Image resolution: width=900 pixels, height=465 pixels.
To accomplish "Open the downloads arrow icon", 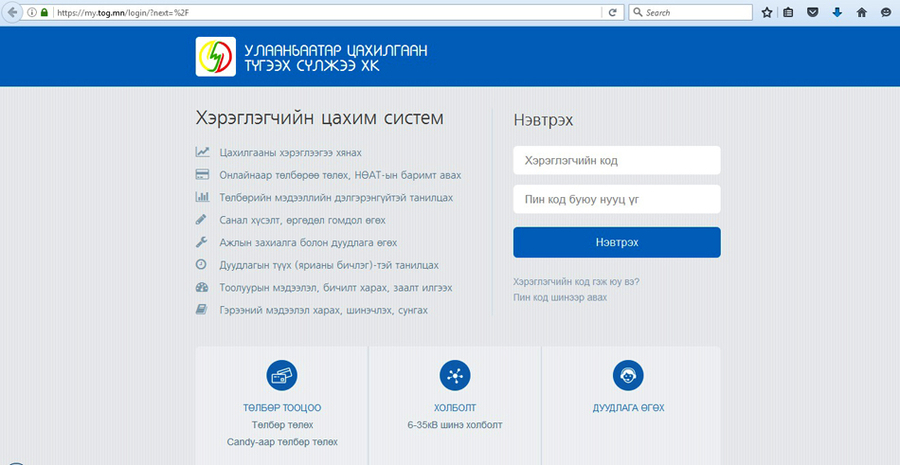I will coord(837,12).
